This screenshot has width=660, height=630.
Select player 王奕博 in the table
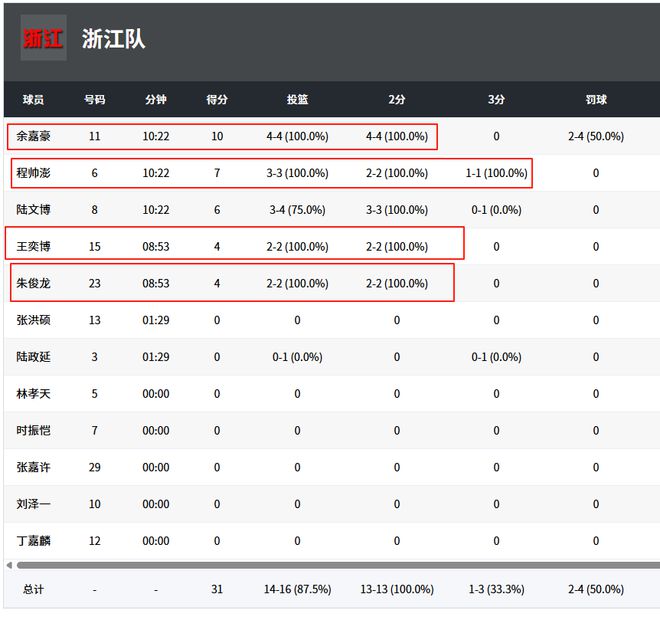coord(33,246)
